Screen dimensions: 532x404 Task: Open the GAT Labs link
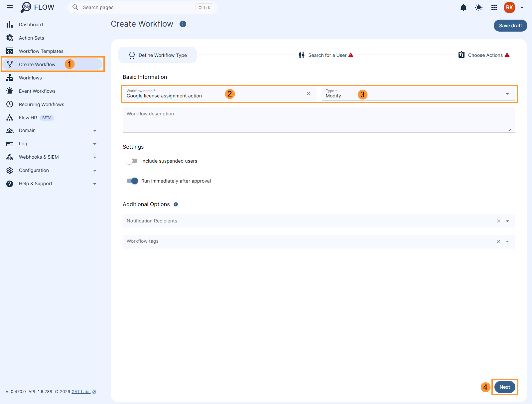tap(81, 392)
